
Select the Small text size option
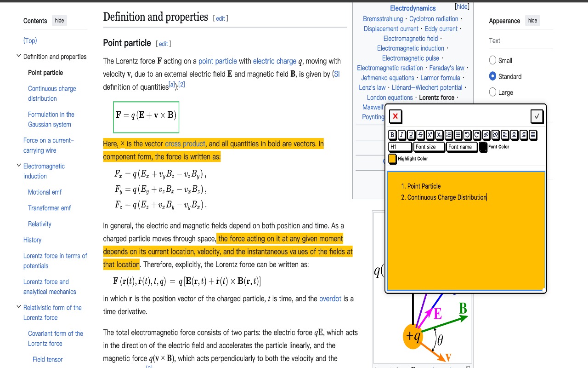click(493, 60)
